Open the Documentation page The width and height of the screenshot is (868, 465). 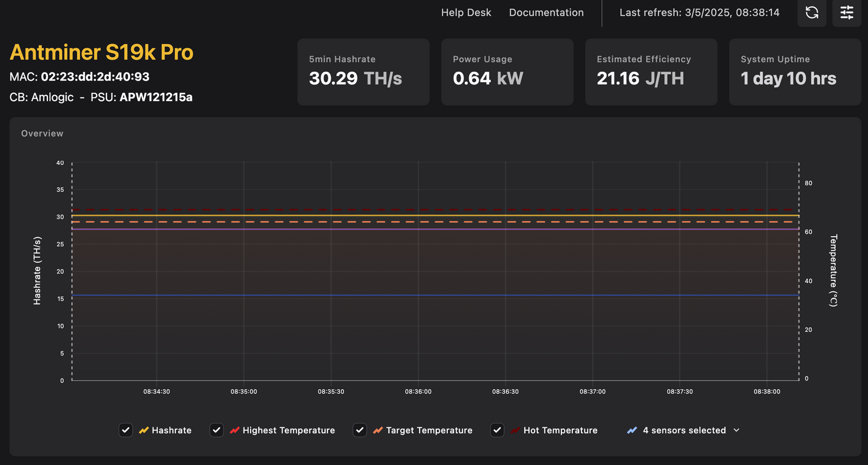(546, 12)
